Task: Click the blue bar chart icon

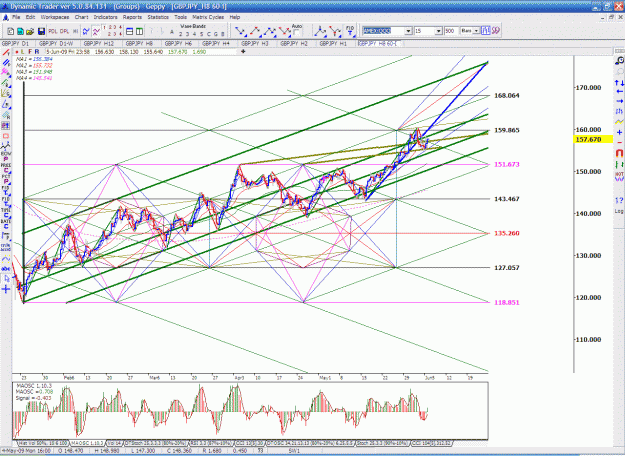Action: 485,31
